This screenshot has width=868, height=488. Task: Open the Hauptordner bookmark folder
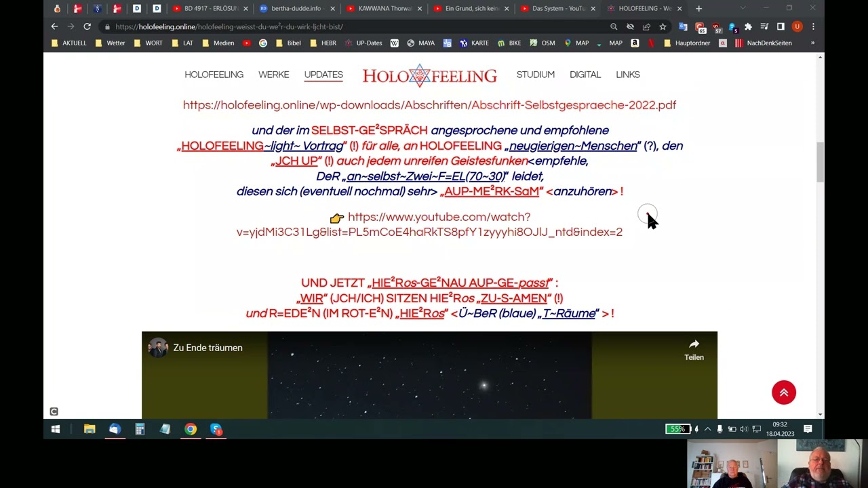(687, 43)
